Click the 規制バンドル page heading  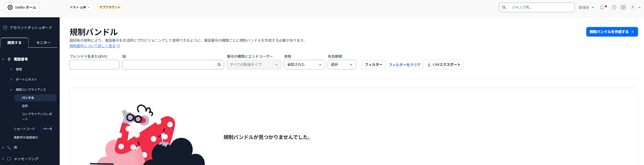(x=93, y=32)
